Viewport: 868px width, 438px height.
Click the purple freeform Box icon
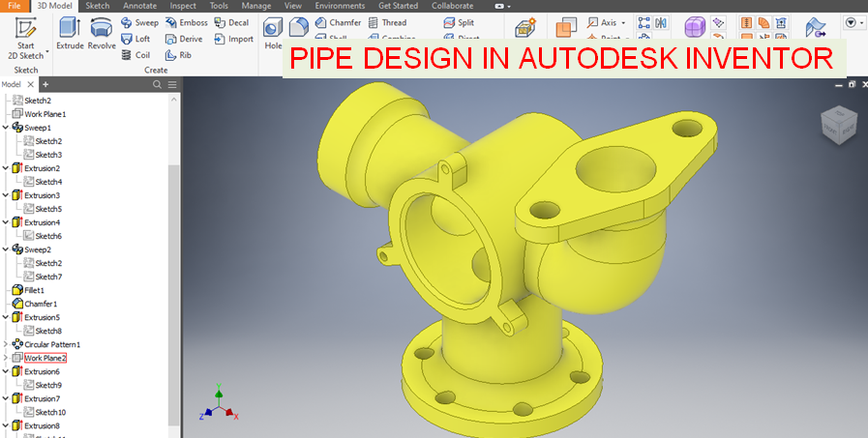(696, 27)
